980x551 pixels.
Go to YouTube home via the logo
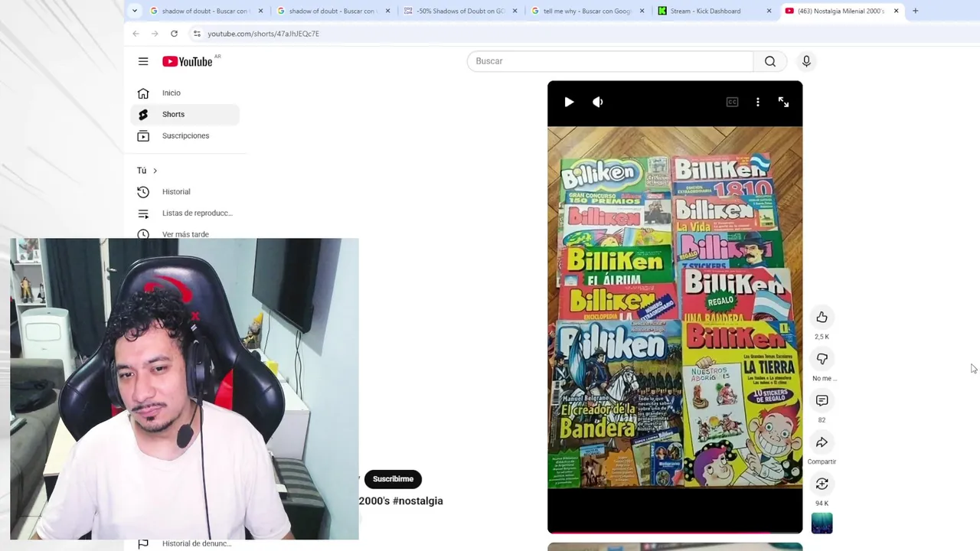(x=188, y=61)
